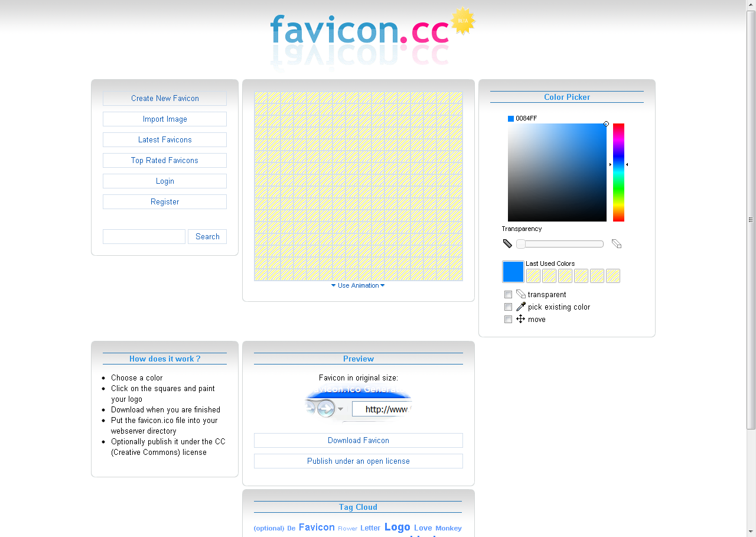
Task: Click the first Last Used Colors swatch
Action: (x=533, y=276)
